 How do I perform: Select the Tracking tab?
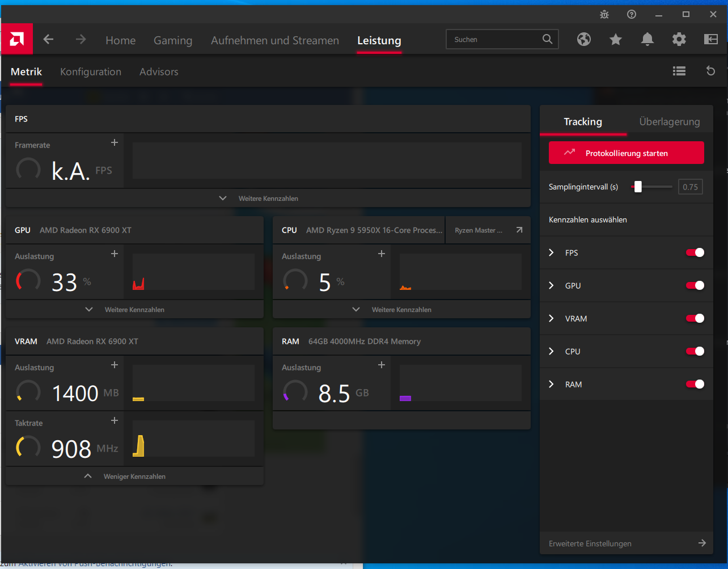pyautogui.click(x=583, y=121)
